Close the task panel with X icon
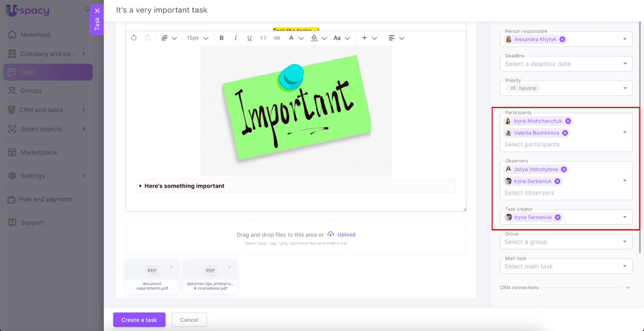This screenshot has height=331, width=644. (97, 11)
